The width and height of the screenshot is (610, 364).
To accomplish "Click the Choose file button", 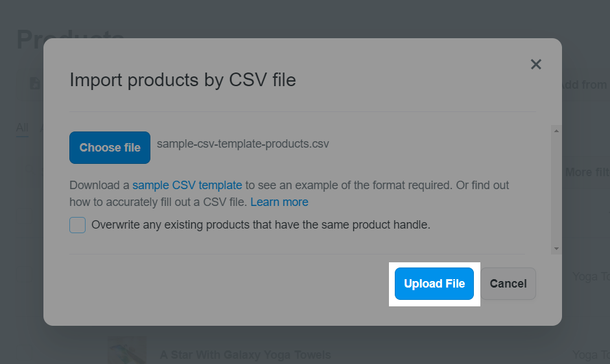I will pos(110,148).
